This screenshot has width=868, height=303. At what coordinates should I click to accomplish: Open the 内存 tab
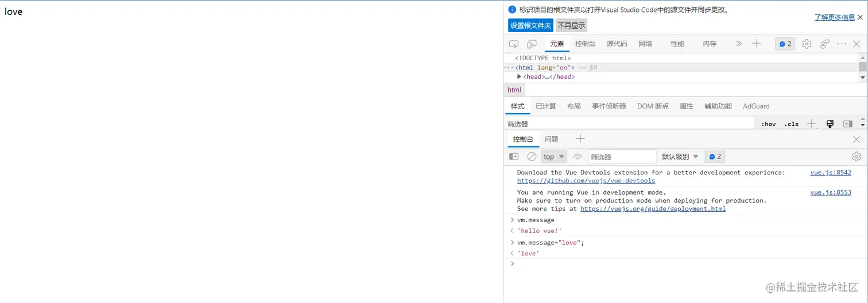coord(710,44)
